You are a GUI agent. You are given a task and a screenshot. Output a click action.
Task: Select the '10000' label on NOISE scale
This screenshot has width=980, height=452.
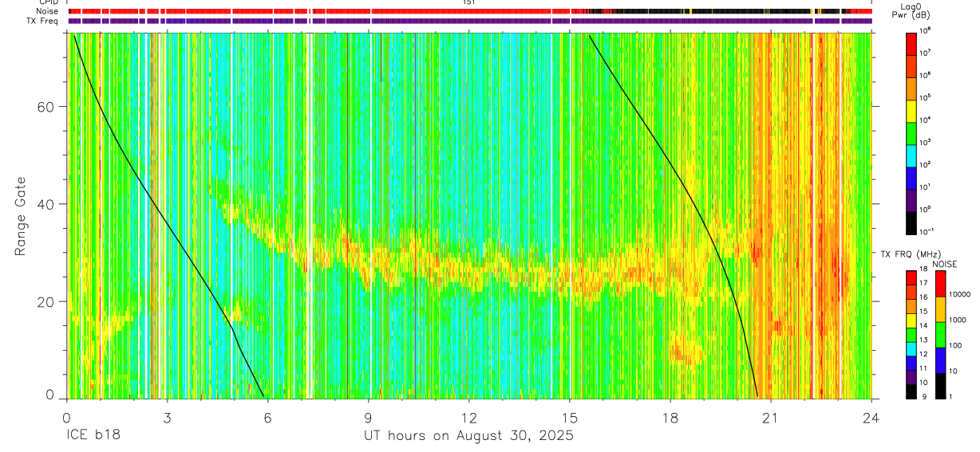pyautogui.click(x=959, y=295)
